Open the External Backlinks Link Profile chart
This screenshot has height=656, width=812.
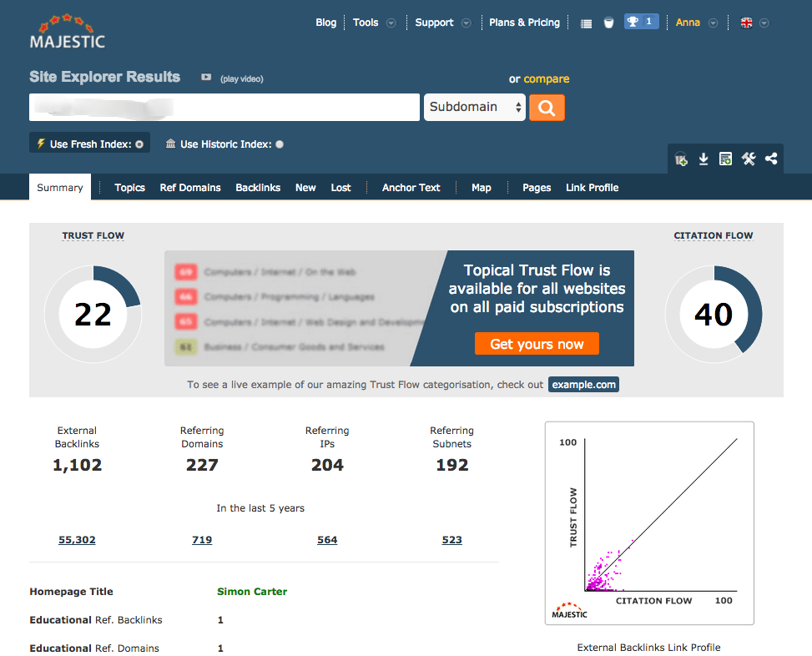click(x=649, y=523)
